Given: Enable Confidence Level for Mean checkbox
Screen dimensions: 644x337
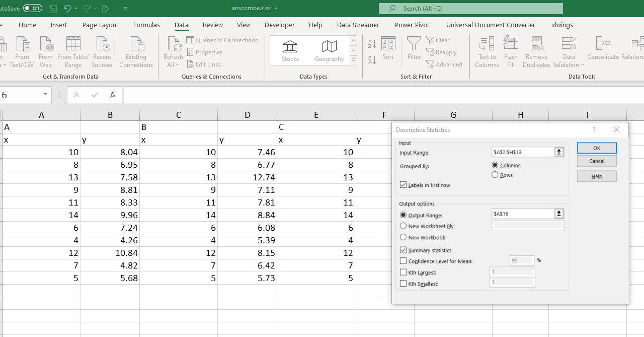Looking at the screenshot, I should pos(404,261).
